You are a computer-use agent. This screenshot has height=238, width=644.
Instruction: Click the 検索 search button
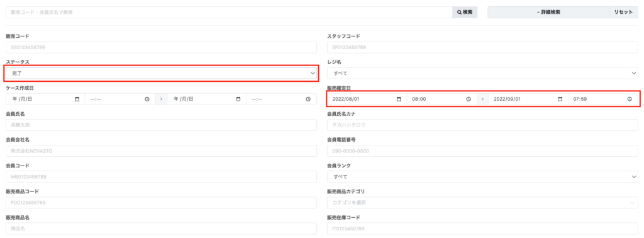coord(465,13)
